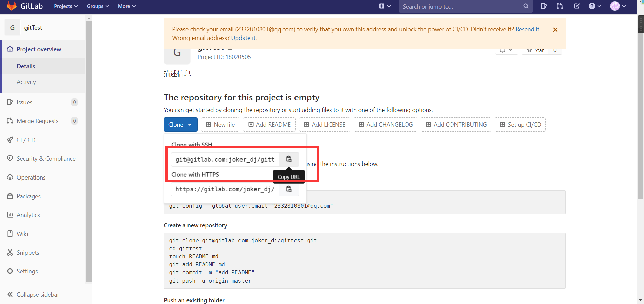Click the sidebar vertical scrollbar
This screenshot has height=304, width=644.
[x=89, y=151]
